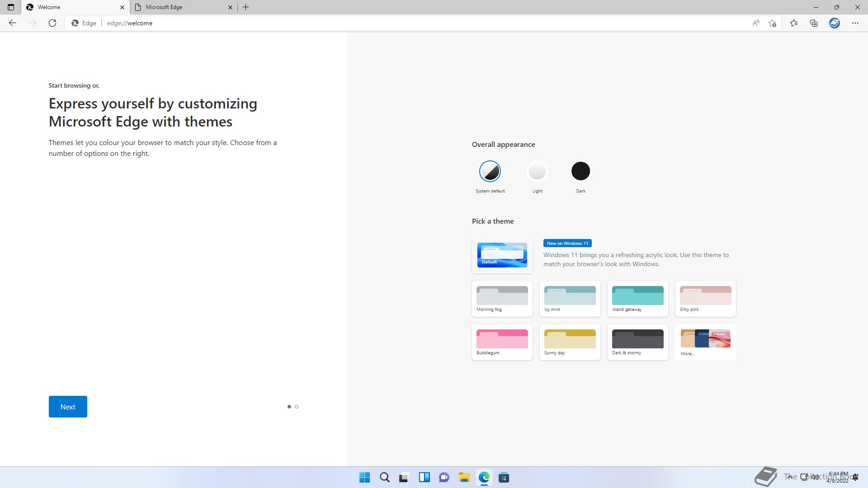
Task: Pick the Silky pink theme
Action: click(706, 299)
